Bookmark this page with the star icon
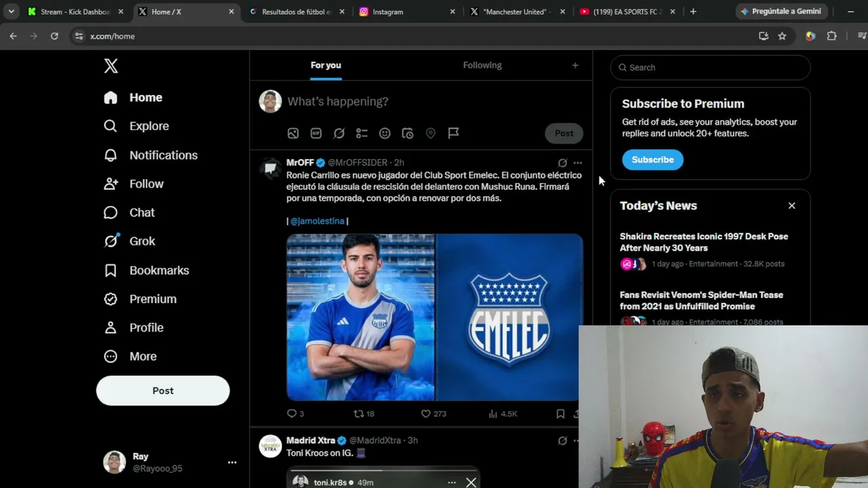868x488 pixels. coord(782,36)
